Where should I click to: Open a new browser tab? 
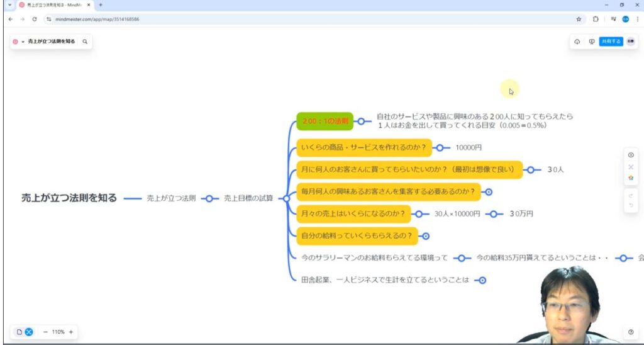click(101, 5)
